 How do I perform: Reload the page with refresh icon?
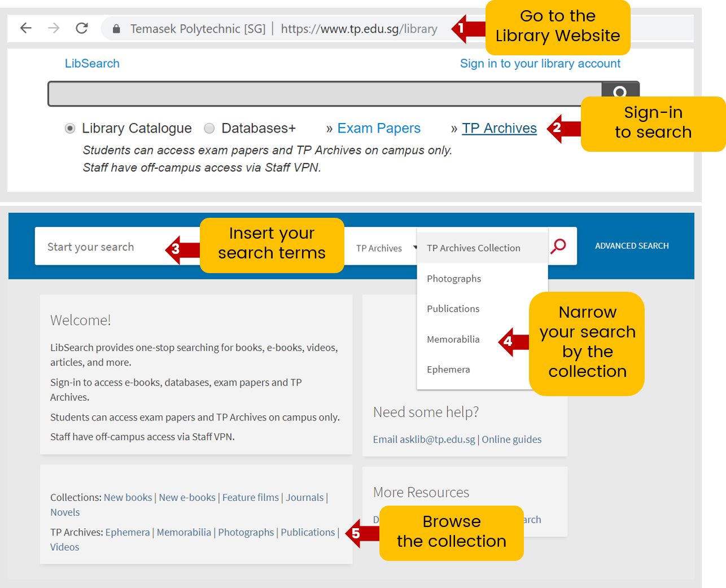tap(82, 28)
